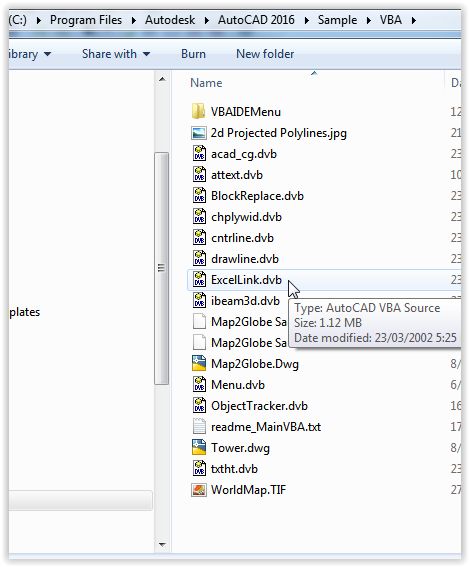Select the VBAIDEMenu folder icon
Image resolution: width=469 pixels, height=567 pixels.
click(x=199, y=111)
